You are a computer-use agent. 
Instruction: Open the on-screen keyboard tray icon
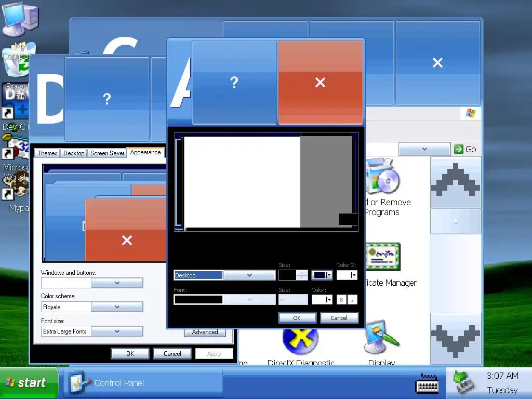pyautogui.click(x=427, y=383)
